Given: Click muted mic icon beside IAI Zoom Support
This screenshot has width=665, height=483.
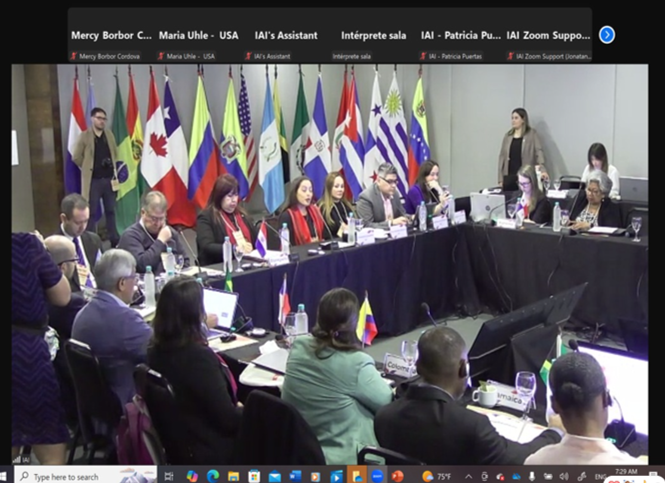Looking at the screenshot, I should click(x=511, y=56).
